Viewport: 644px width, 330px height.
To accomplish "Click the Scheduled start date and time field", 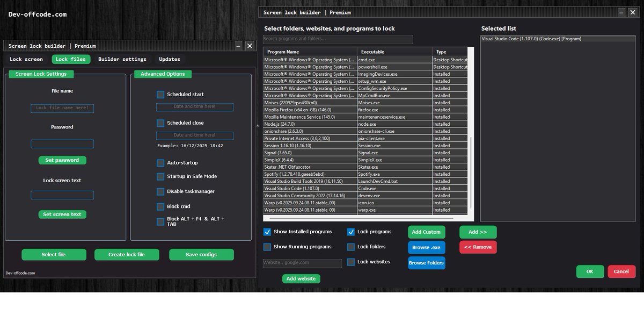I will point(195,107).
